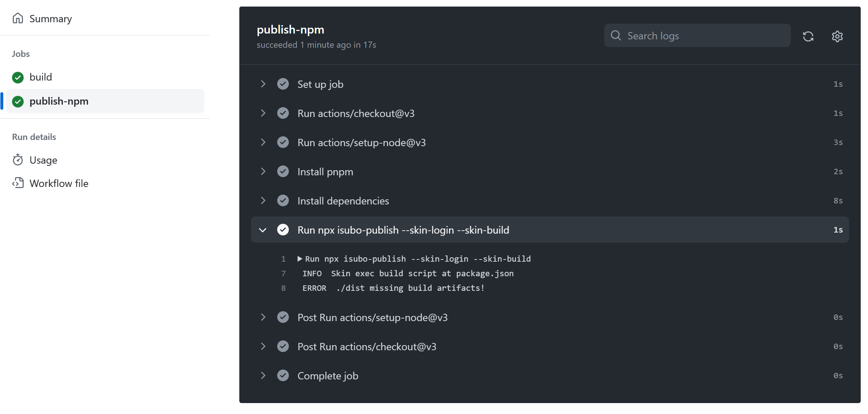The height and width of the screenshot is (414, 868).
Task: Open the log settings gear
Action: click(x=837, y=36)
